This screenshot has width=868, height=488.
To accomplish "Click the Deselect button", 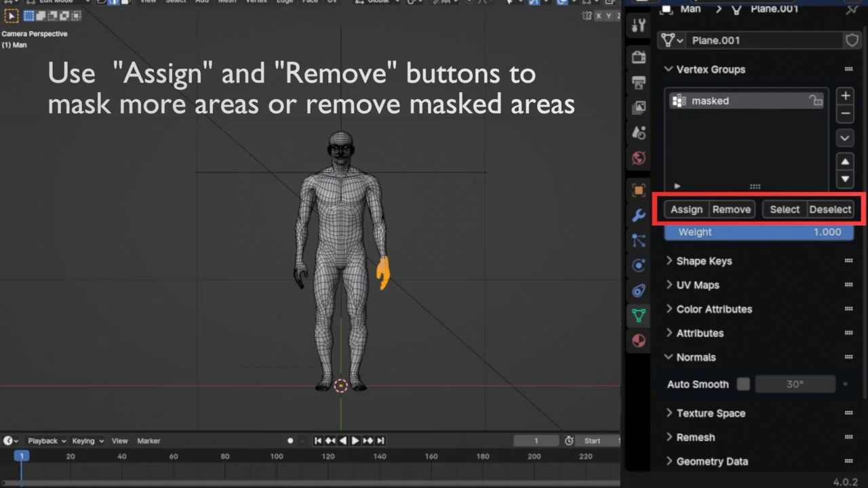I will (830, 209).
